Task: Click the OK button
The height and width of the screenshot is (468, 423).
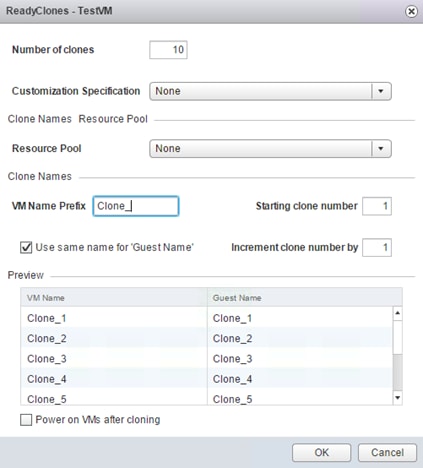Action: pyautogui.click(x=321, y=452)
